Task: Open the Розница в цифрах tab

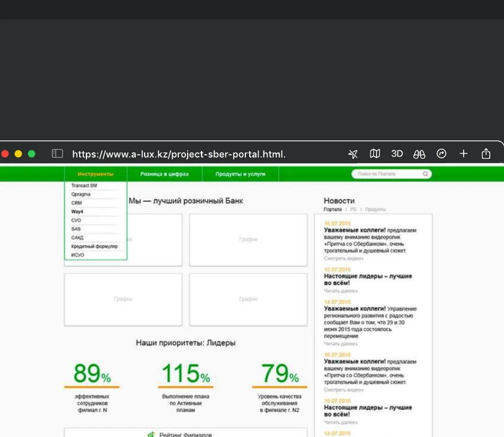Action: [164, 174]
